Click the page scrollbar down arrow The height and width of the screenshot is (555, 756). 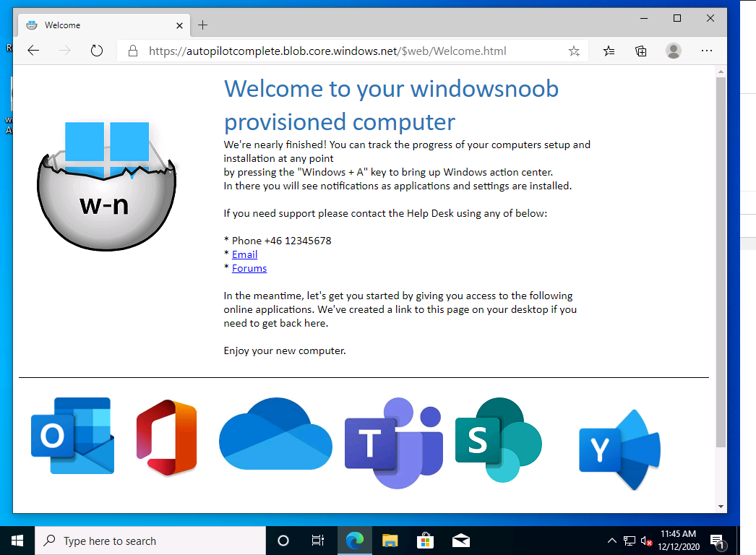(721, 507)
